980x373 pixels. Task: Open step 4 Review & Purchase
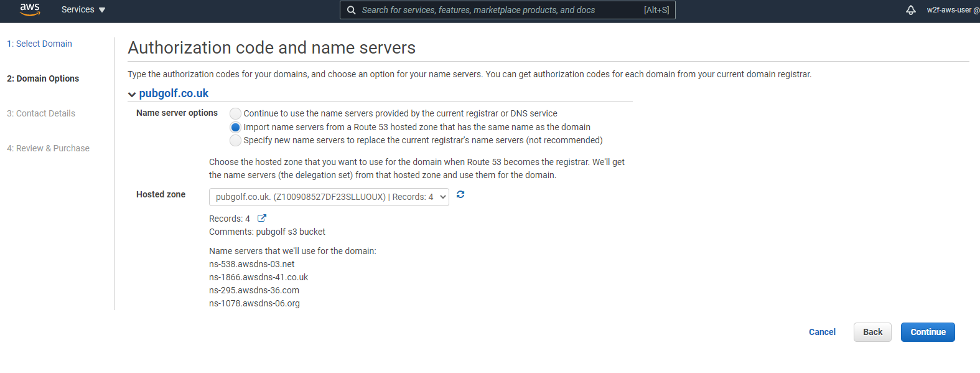[48, 148]
